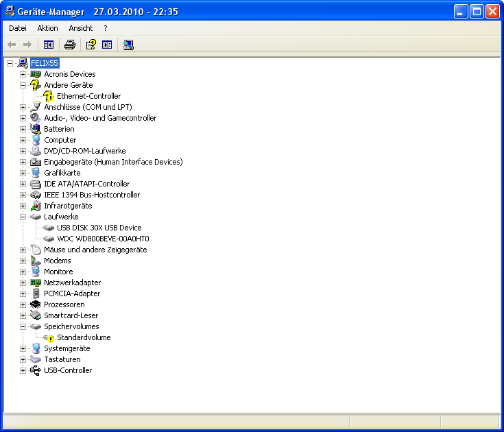Toggle the action pane toolbar icon
The image size is (504, 432).
[107, 45]
